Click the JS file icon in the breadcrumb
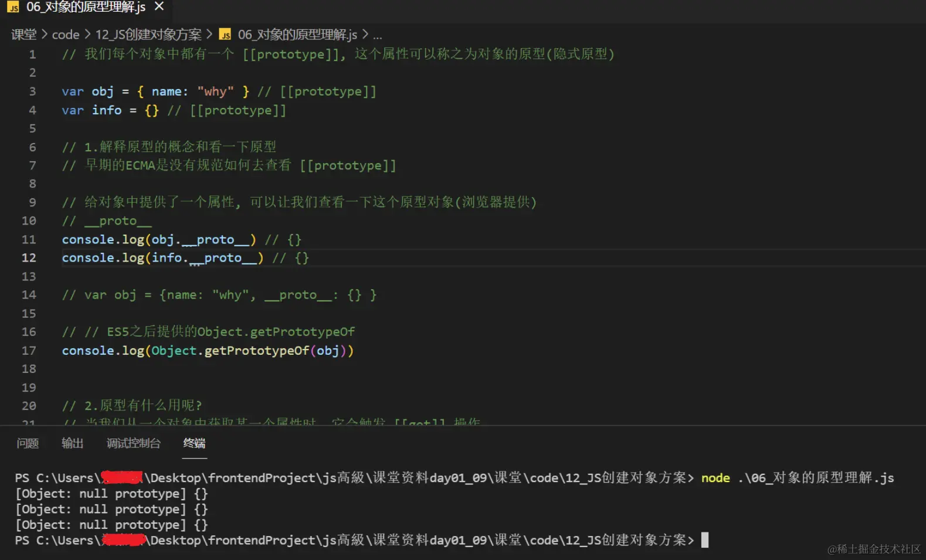Viewport: 926px width, 560px height. tap(225, 35)
